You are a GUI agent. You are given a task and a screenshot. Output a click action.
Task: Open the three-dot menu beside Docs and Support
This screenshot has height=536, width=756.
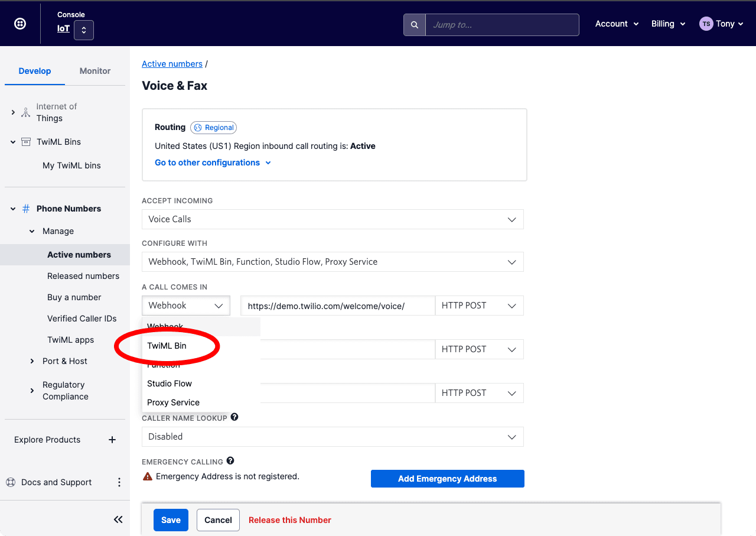point(119,482)
